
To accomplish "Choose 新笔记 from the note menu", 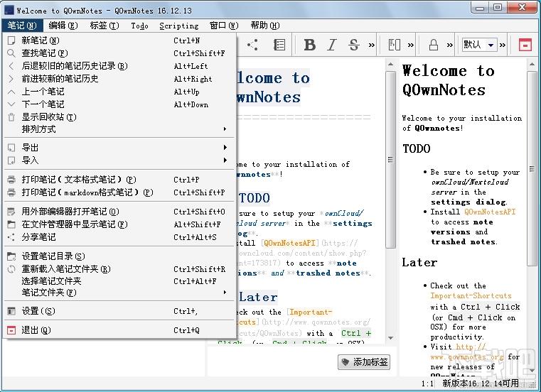I will (x=119, y=40).
